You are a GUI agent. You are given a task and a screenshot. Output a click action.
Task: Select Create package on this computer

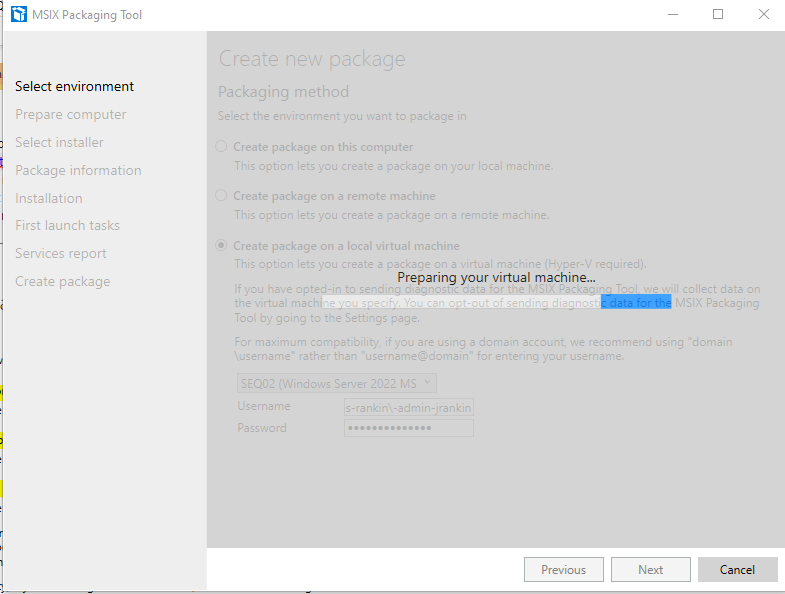click(x=222, y=147)
